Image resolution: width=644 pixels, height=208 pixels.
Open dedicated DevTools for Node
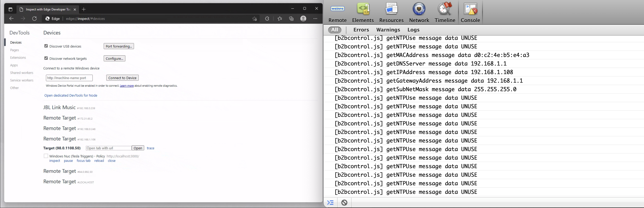[71, 95]
